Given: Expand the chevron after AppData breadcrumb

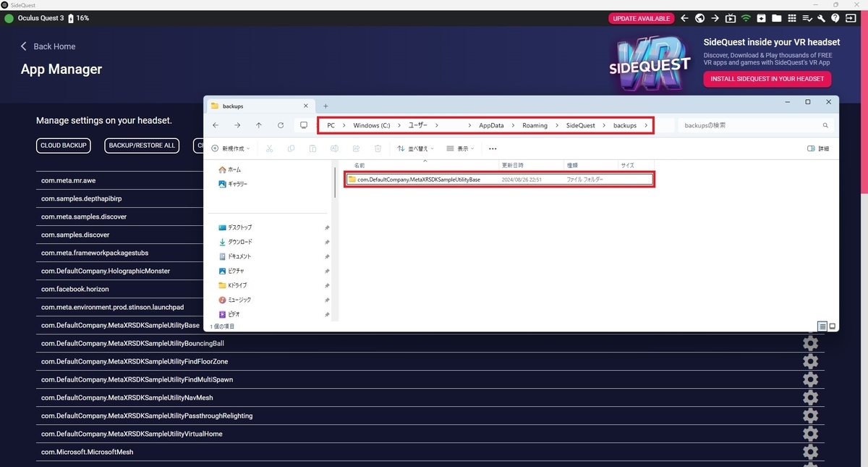Looking at the screenshot, I should (514, 125).
